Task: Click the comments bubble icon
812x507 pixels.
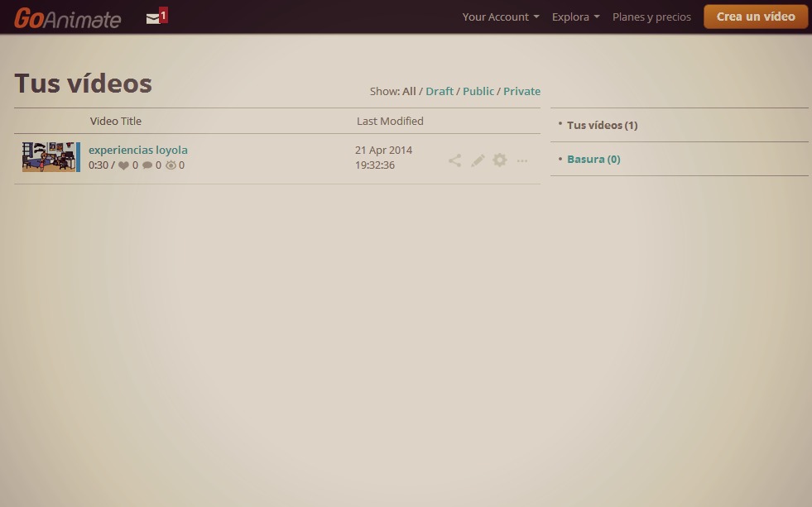Action: coord(147,165)
